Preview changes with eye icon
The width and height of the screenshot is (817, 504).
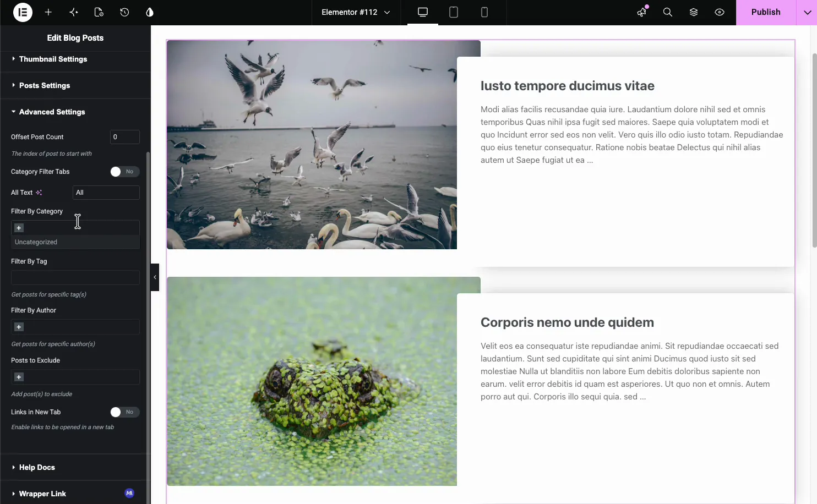(720, 12)
